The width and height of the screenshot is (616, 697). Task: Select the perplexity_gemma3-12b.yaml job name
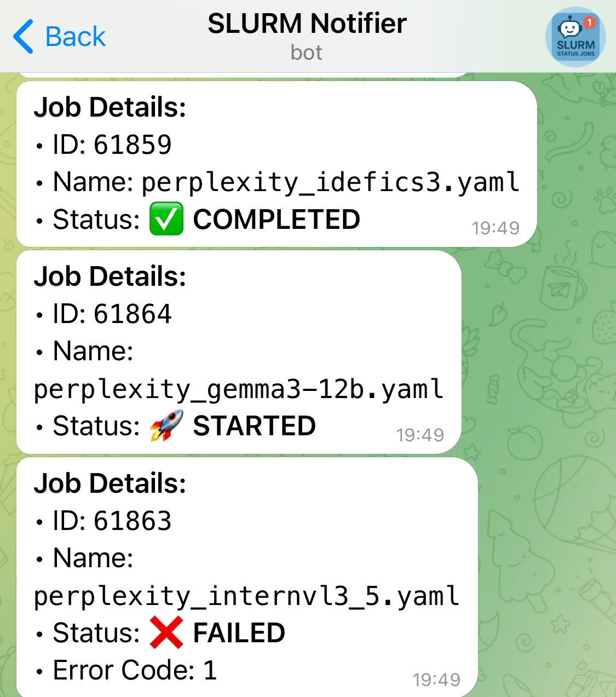click(x=238, y=389)
